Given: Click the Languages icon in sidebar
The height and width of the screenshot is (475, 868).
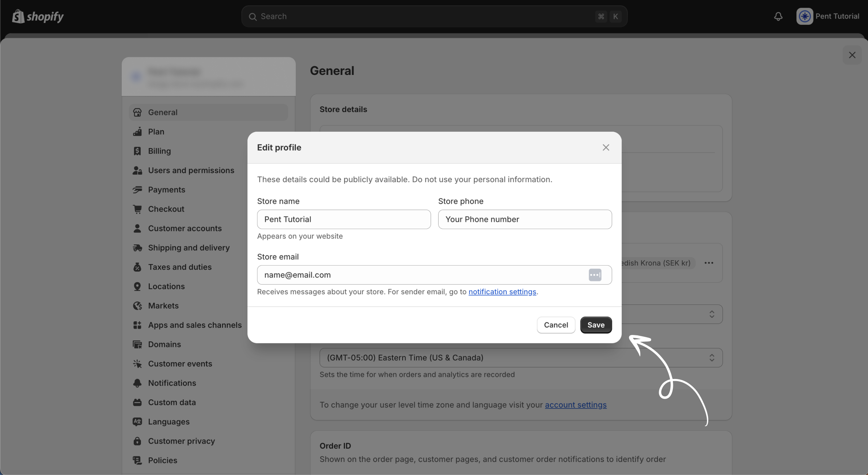Looking at the screenshot, I should 137,422.
